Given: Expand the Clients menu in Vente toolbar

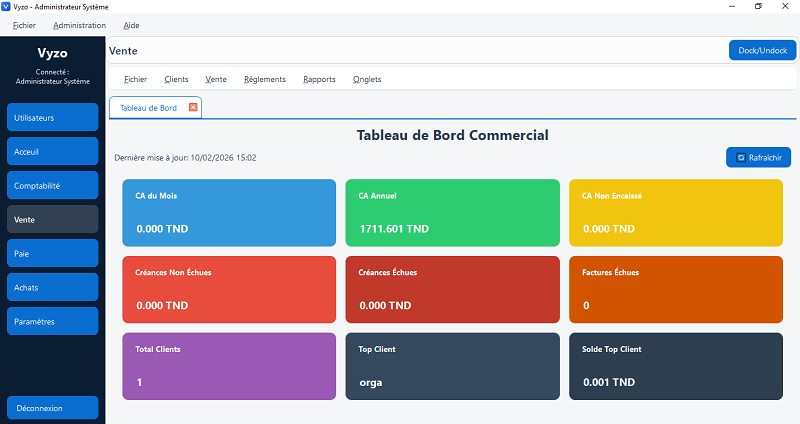Looking at the screenshot, I should pos(176,79).
